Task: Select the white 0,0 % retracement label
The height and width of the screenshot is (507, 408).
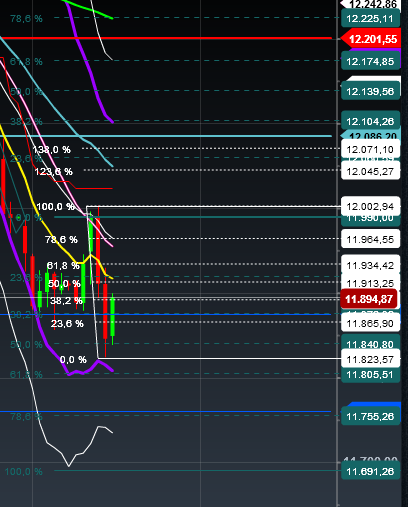Action: [73, 360]
